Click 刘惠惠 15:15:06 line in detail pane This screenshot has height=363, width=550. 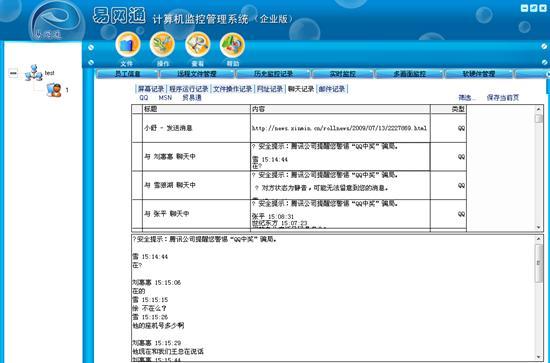[x=156, y=283]
